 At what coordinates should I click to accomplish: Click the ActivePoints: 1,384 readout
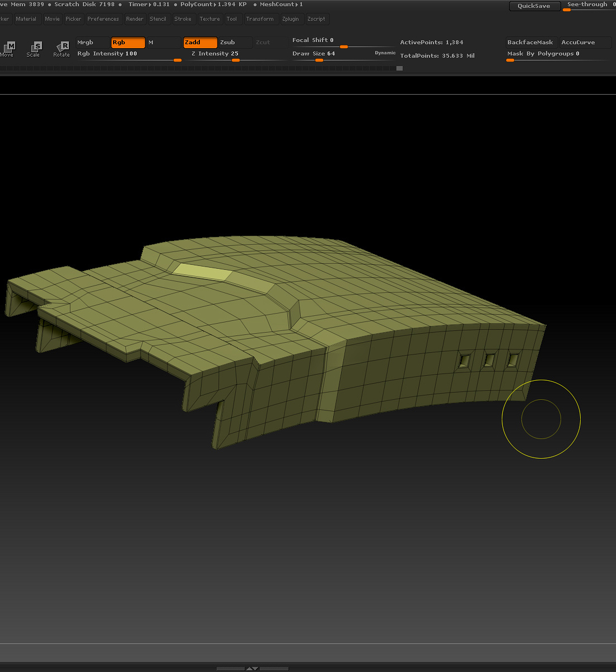pyautogui.click(x=432, y=43)
